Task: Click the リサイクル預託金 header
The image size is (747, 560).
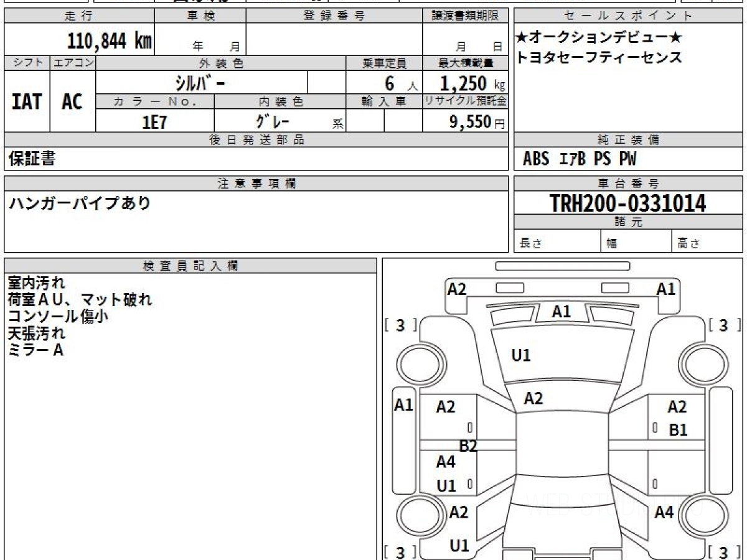Action: coord(466,101)
